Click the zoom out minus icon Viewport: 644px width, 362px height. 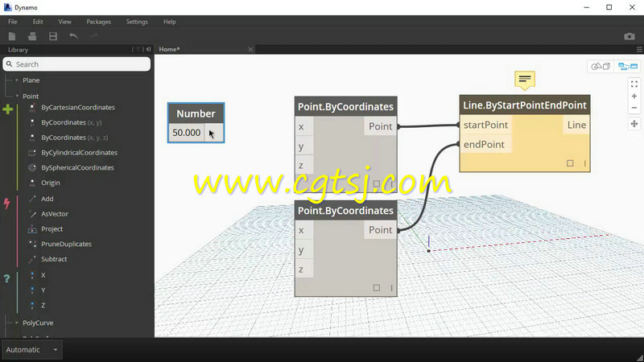[x=634, y=108]
